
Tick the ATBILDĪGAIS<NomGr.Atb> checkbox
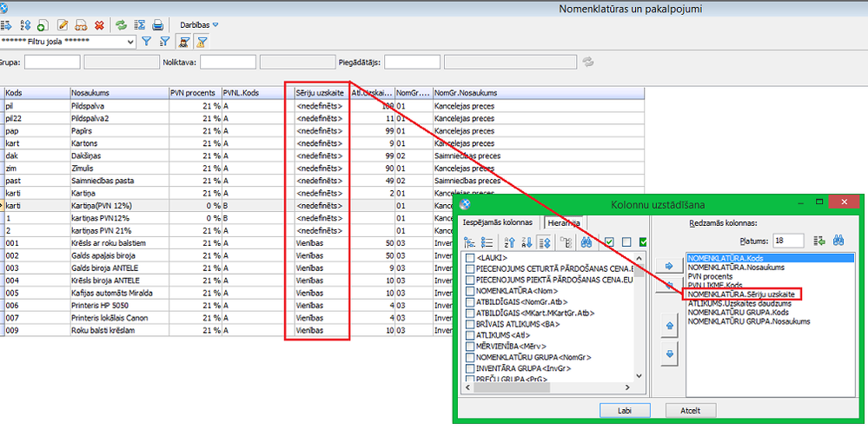tap(471, 302)
